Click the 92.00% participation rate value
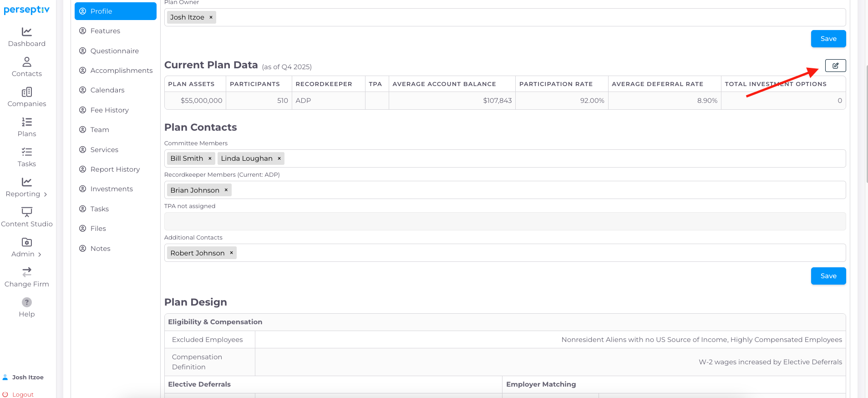This screenshot has height=398, width=868. [592, 101]
